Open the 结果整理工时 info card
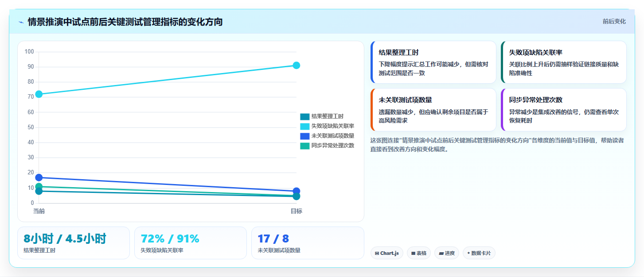644x277 pixels. click(433, 62)
